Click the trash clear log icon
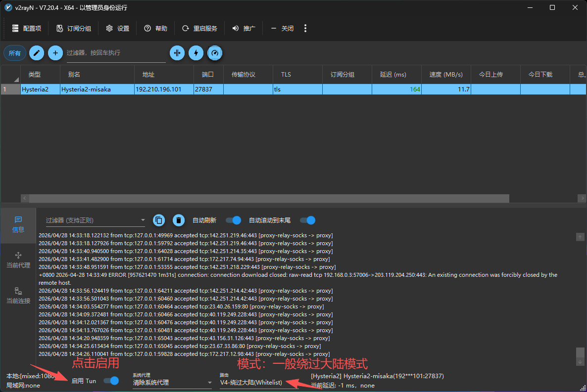 179,220
